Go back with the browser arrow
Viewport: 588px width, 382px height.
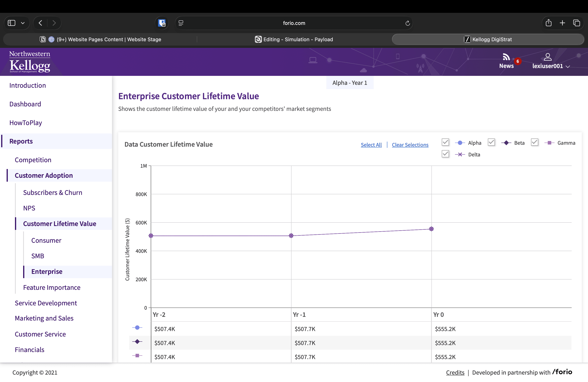[40, 23]
